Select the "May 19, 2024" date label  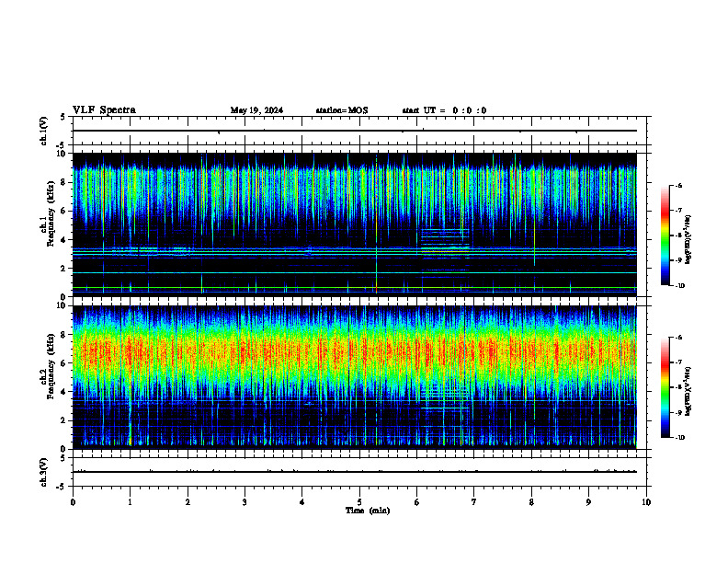pyautogui.click(x=256, y=110)
